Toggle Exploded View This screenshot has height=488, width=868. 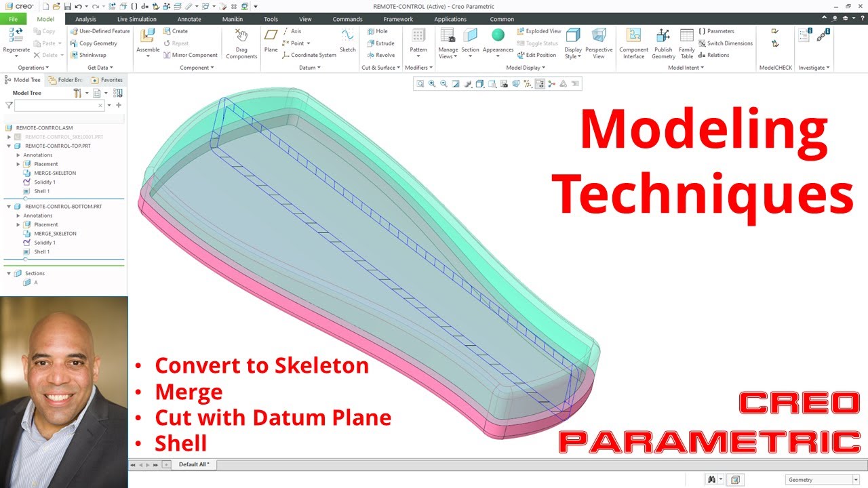tap(539, 31)
